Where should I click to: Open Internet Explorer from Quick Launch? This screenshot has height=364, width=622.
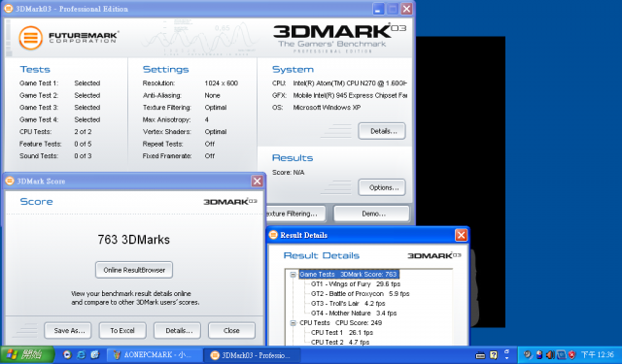[81, 355]
